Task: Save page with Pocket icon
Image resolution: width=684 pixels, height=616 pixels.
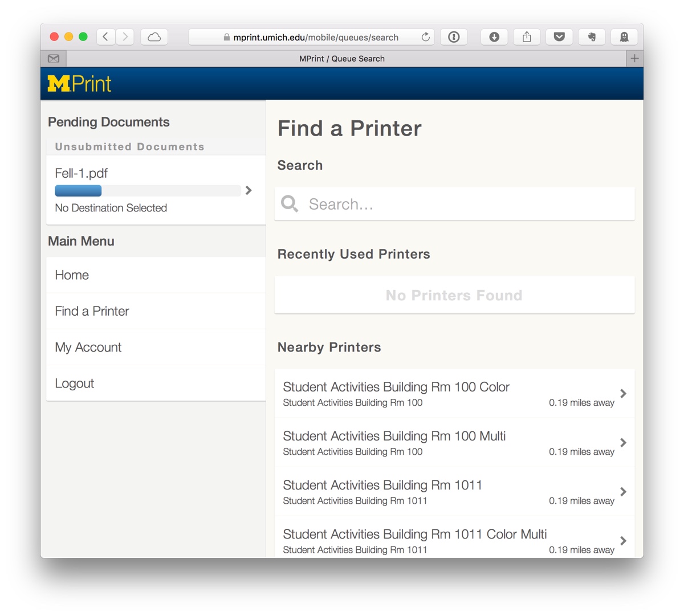Action: click(559, 37)
